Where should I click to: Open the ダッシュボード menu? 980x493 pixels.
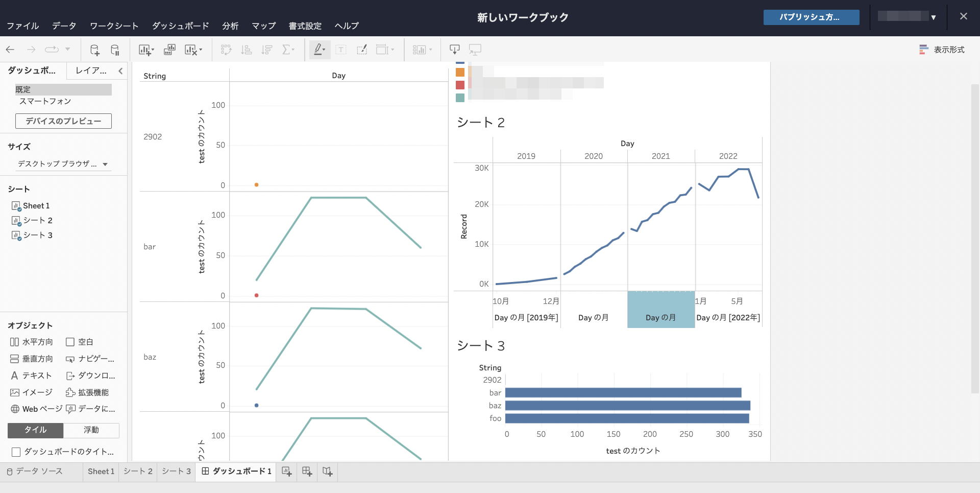[x=180, y=26]
